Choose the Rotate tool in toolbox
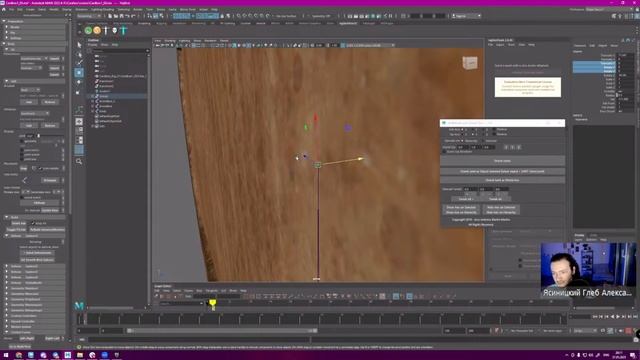This screenshot has height=360, width=640. (79, 82)
